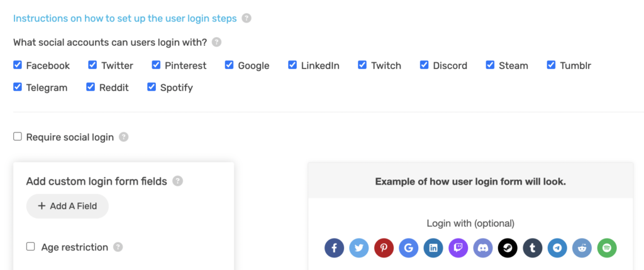Click the Discord login icon in preview
644x270 pixels.
(x=483, y=248)
